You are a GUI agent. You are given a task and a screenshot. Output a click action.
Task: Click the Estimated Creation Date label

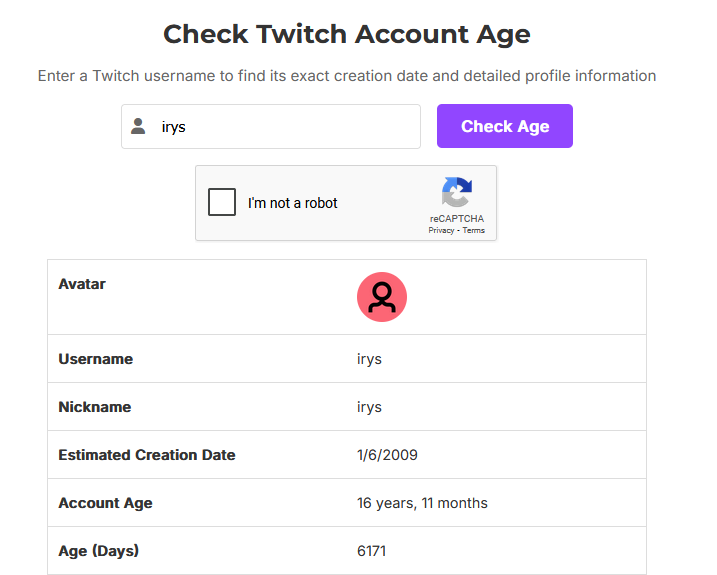tap(147, 455)
